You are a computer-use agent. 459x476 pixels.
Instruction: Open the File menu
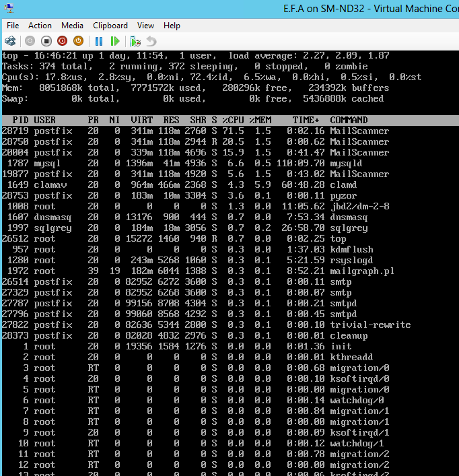(13, 25)
